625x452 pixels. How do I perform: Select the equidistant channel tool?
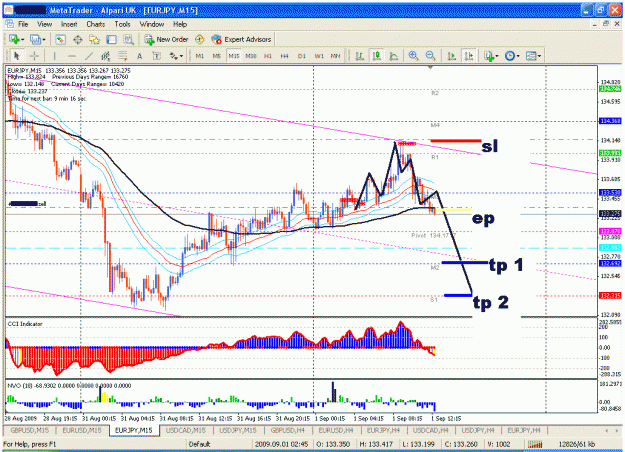tap(105, 56)
